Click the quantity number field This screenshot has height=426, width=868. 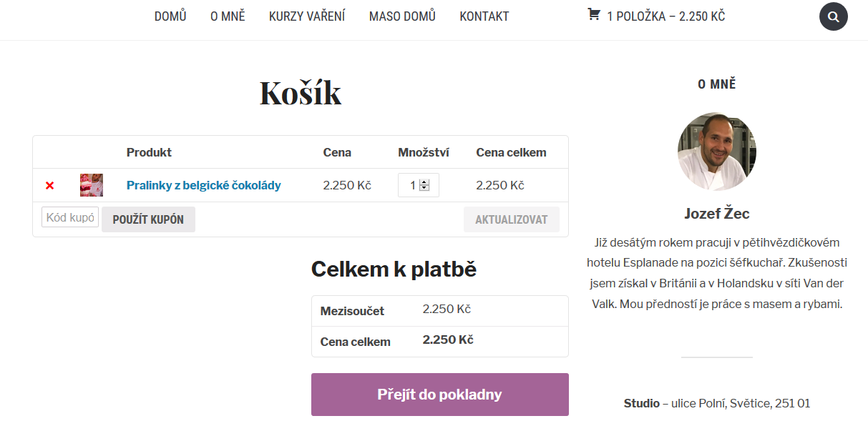[x=410, y=186]
